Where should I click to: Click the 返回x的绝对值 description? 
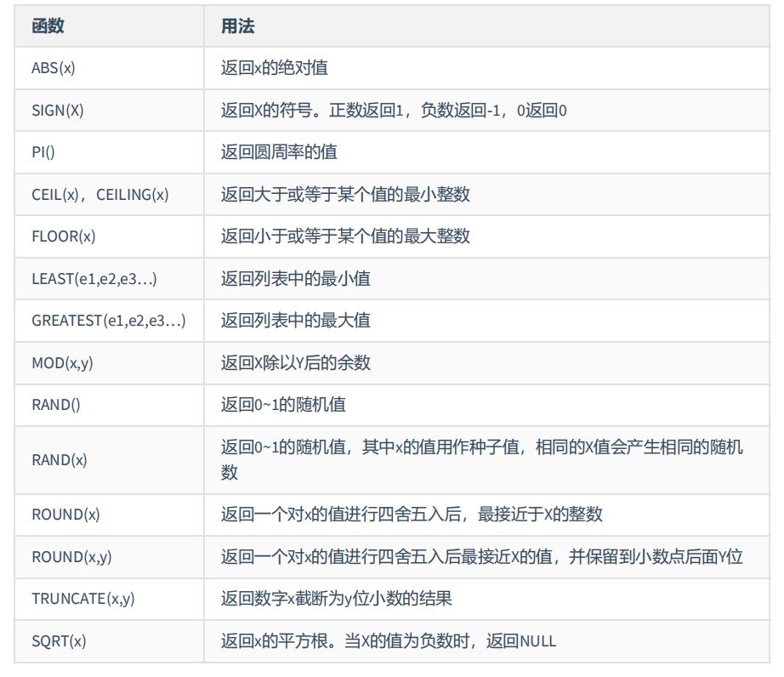pyautogui.click(x=275, y=68)
